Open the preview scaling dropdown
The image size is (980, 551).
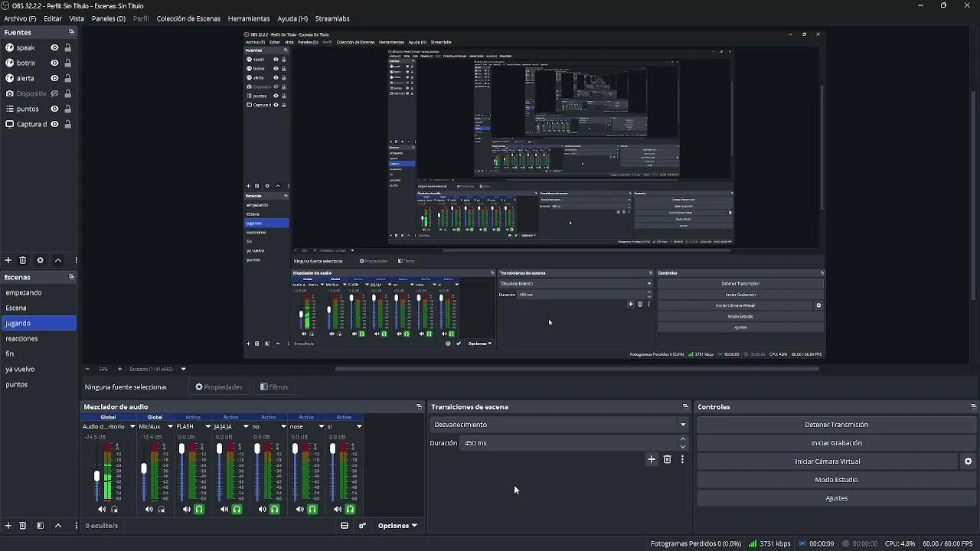click(183, 369)
